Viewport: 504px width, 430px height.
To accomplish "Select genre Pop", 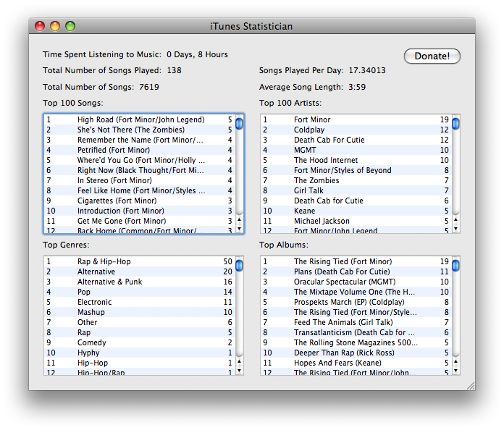I will (x=140, y=292).
